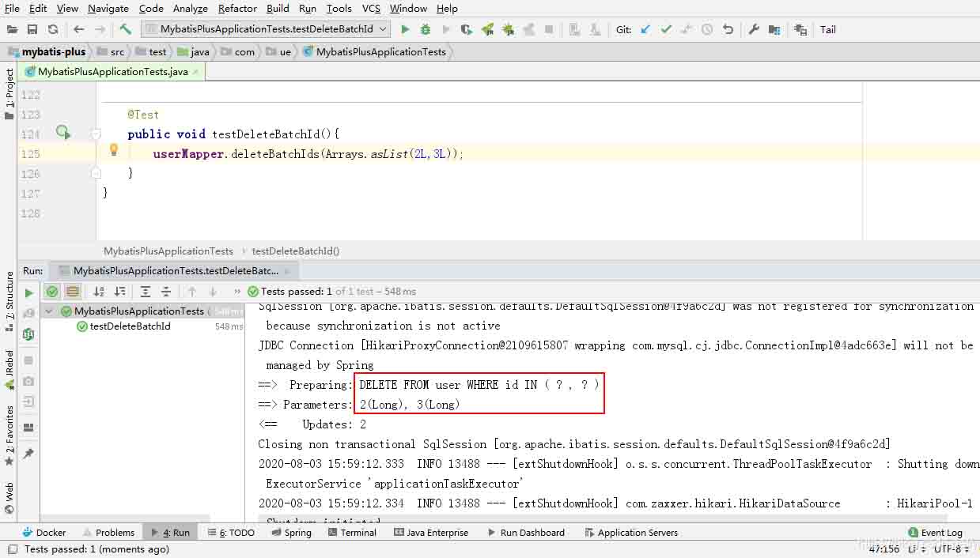Open the JRebel side panel
This screenshot has height=558, width=980.
pos(9,370)
